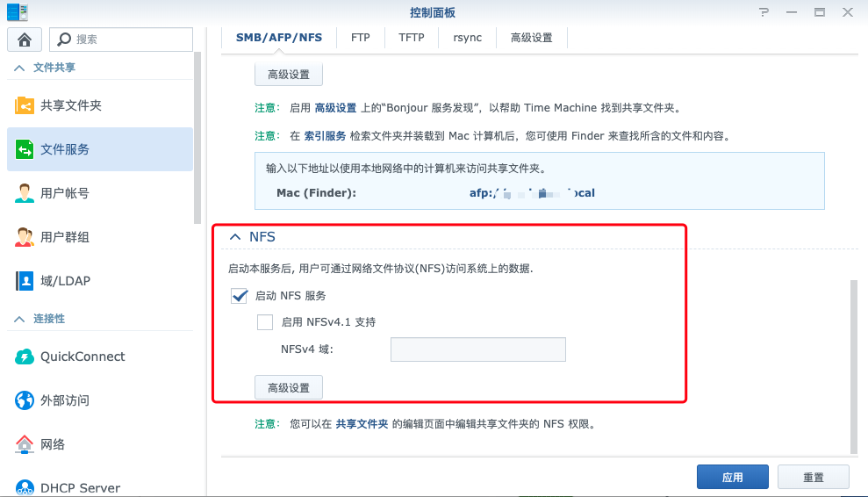
Task: Click the 重置 reset button
Action: 814,477
